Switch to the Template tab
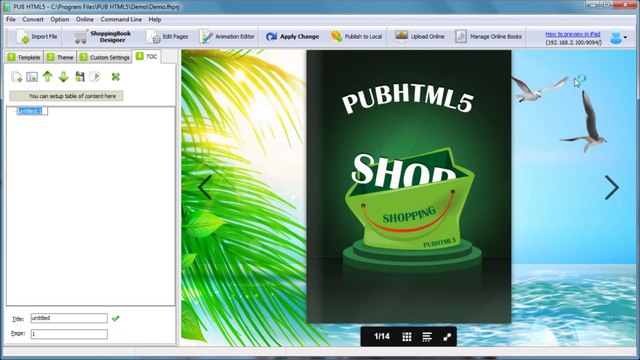Image resolution: width=640 pixels, height=360 pixels. click(24, 57)
